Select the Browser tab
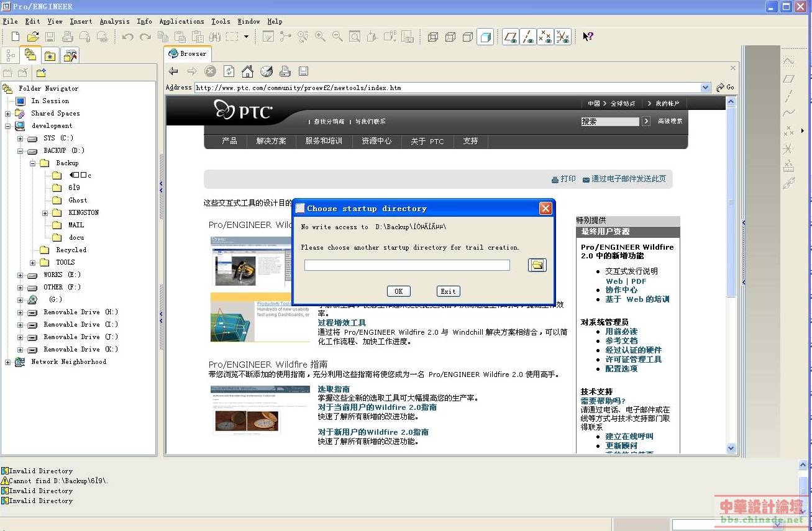 (188, 53)
